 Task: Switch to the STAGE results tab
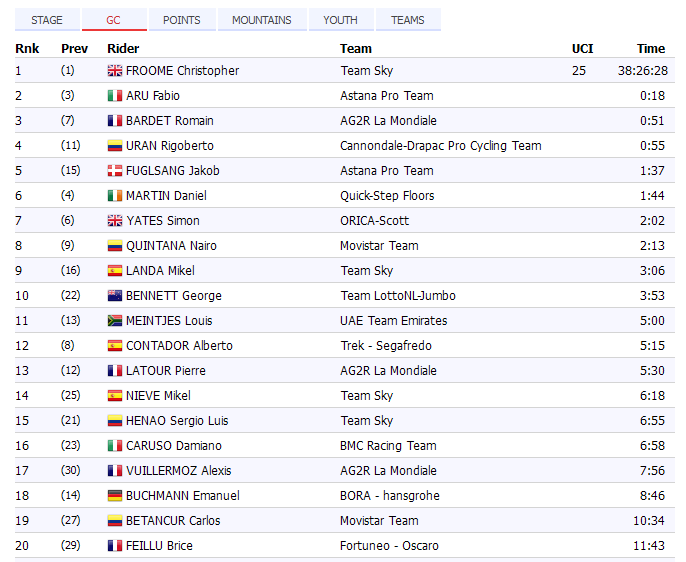[x=47, y=20]
